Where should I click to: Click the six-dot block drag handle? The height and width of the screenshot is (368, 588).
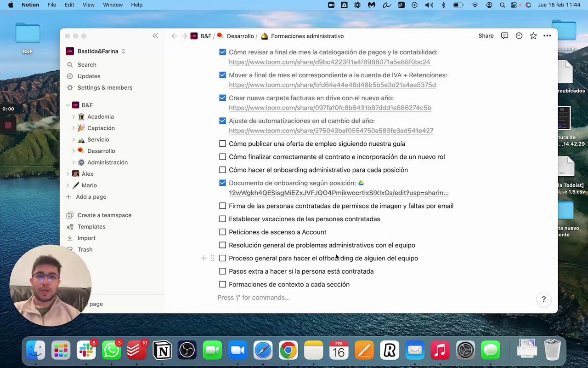pos(212,258)
